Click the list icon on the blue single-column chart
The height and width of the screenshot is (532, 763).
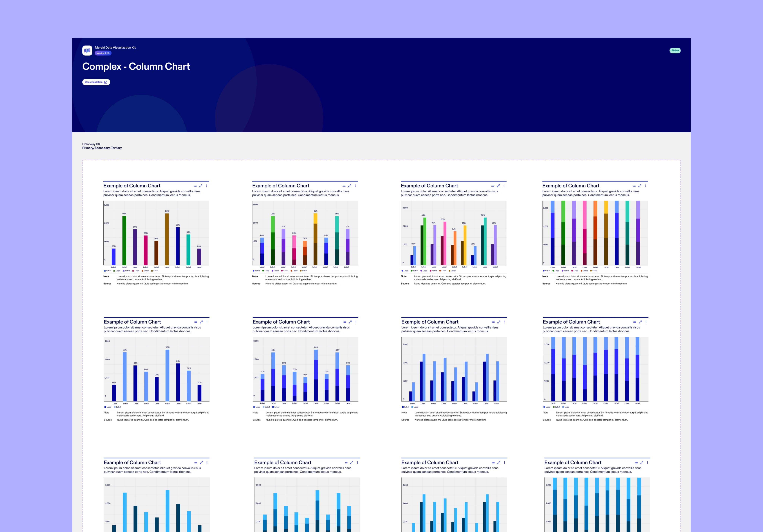point(196,322)
